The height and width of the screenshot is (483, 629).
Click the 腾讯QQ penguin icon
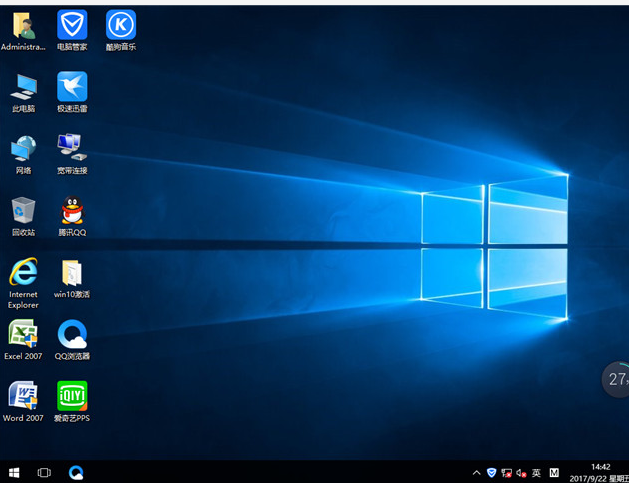[x=72, y=212]
